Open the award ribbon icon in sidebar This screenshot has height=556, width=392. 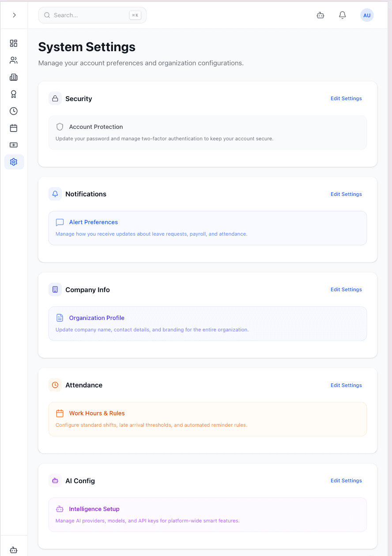(14, 94)
